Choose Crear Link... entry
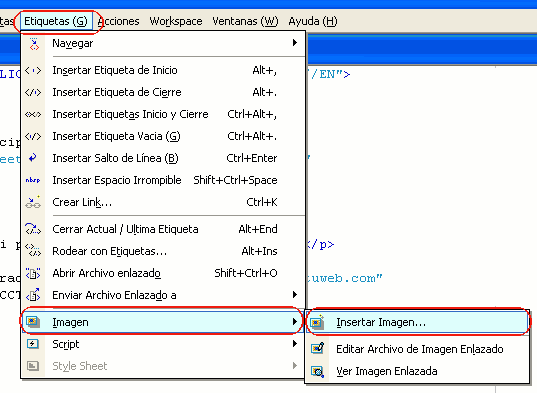The width and height of the screenshot is (537, 393). [x=163, y=202]
